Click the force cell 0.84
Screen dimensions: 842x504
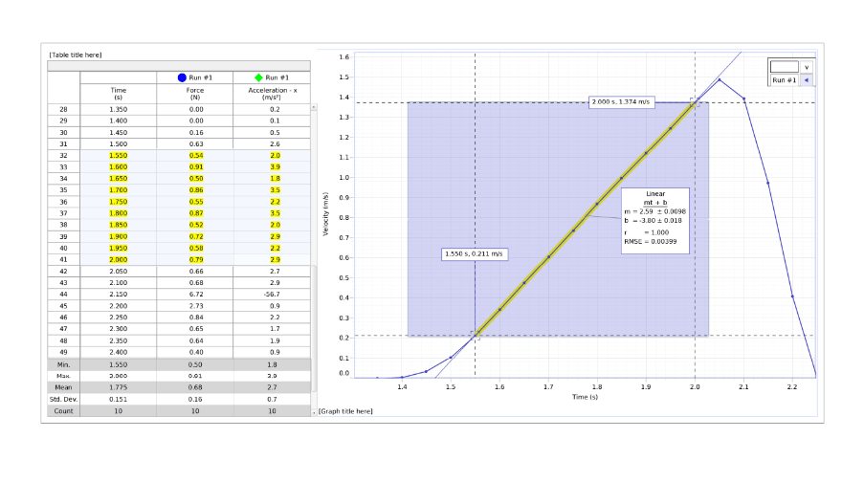pos(196,318)
